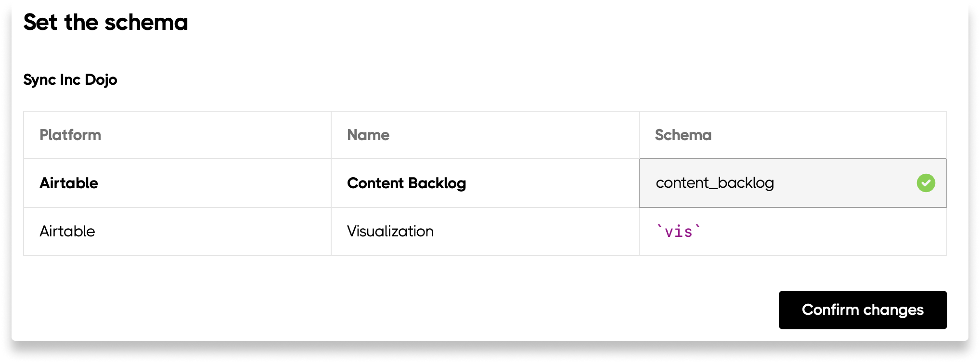This screenshot has height=363, width=980.
Task: Click the Airtable platform cell for Content Backlog
Action: point(69,183)
